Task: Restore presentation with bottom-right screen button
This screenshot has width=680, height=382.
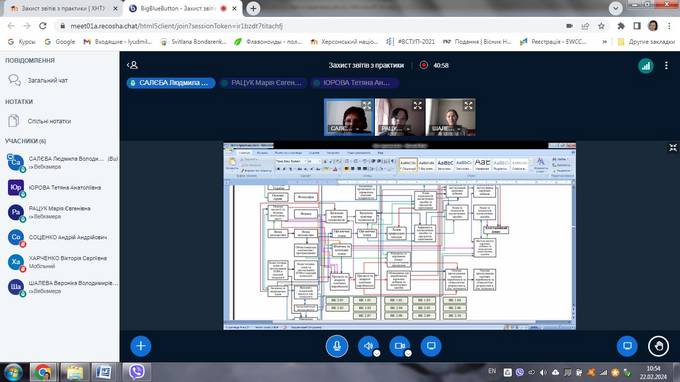Action: [627, 346]
